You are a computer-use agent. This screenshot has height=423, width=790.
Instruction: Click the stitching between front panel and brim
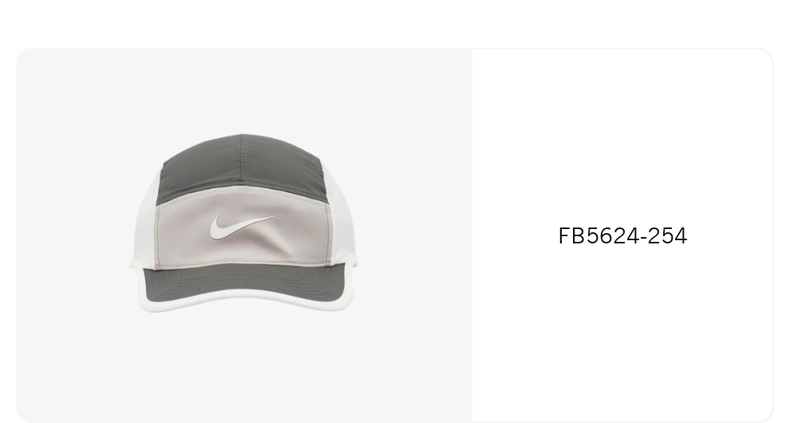coord(242,264)
